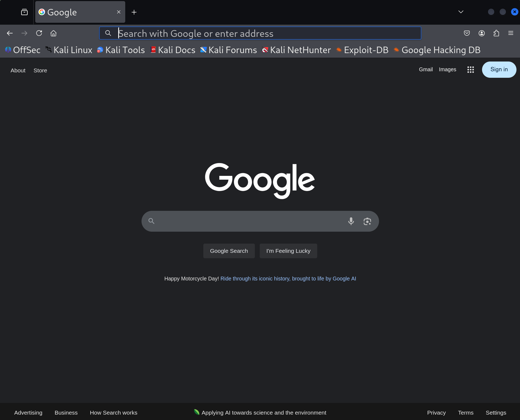Click the browser Back arrow
The height and width of the screenshot is (420, 520).
coord(10,33)
